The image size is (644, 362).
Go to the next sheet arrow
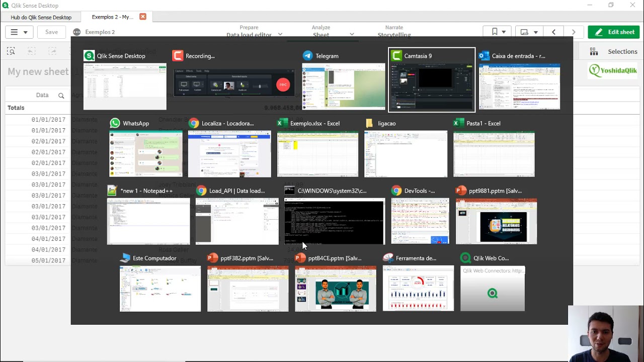[x=574, y=32]
